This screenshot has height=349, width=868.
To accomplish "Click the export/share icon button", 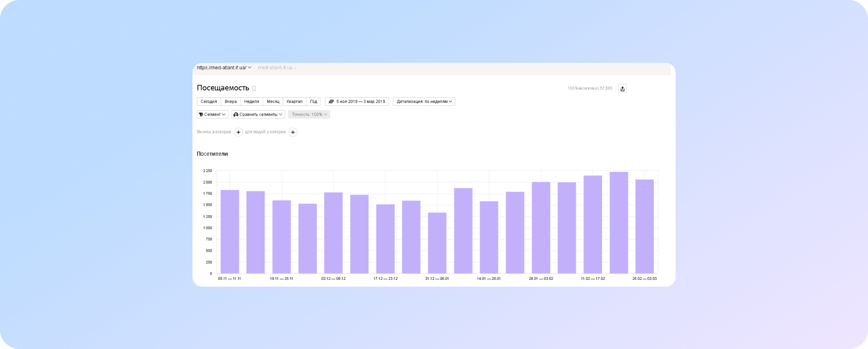I will coord(622,88).
